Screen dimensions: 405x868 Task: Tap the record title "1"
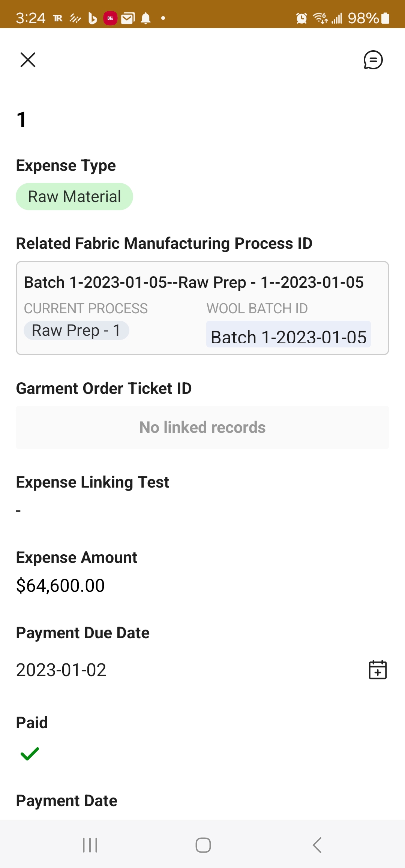22,120
